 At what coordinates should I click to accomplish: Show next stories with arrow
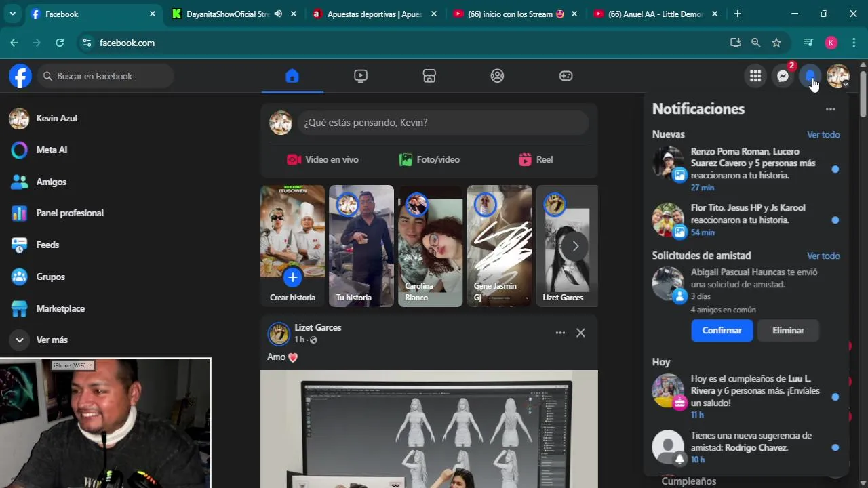[575, 246]
